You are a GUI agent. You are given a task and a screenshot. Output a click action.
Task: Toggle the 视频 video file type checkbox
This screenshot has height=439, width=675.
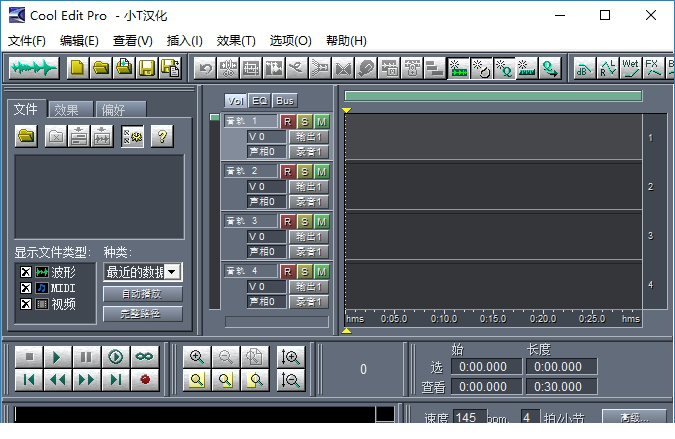coord(26,304)
